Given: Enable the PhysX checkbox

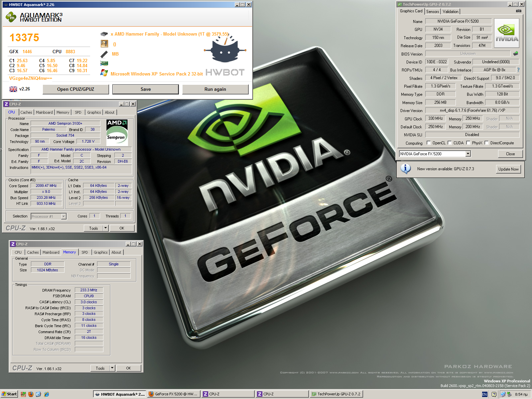Looking at the screenshot, I should pos(468,143).
